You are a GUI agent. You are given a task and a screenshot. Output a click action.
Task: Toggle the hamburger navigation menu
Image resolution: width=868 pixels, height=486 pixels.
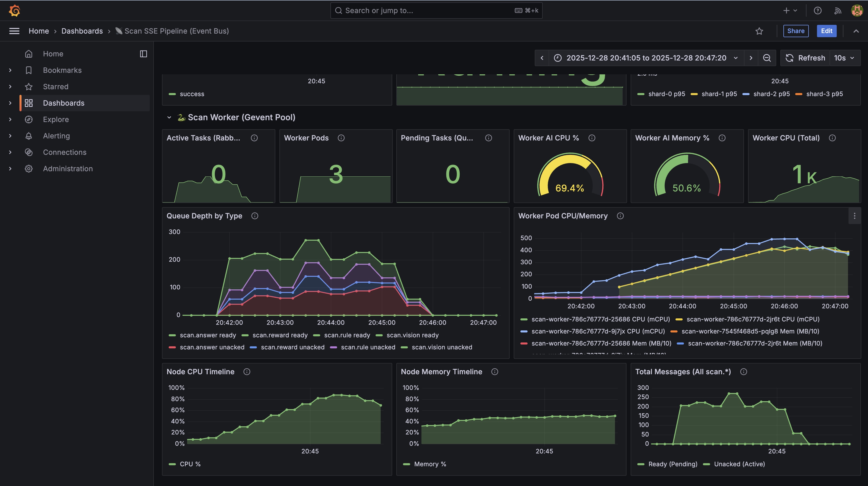pos(14,31)
